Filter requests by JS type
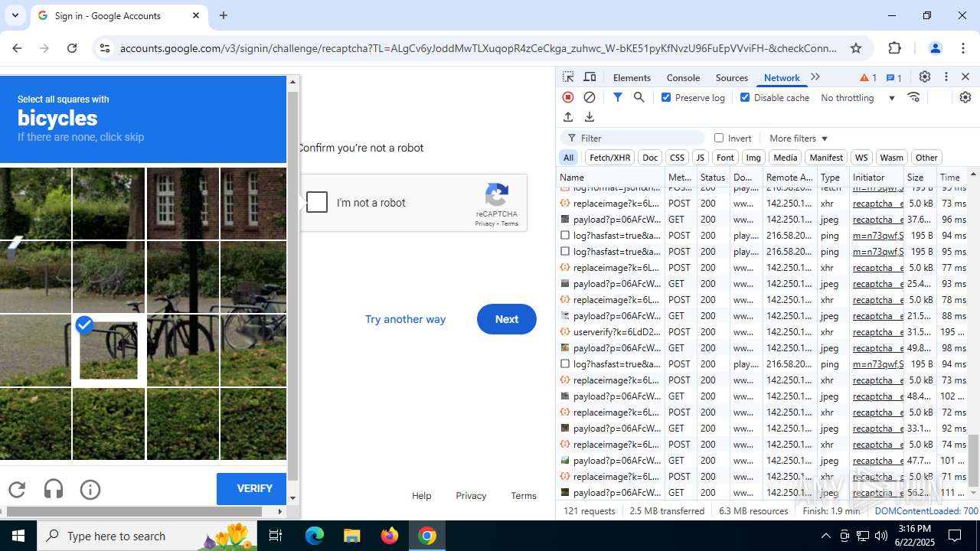 point(700,158)
